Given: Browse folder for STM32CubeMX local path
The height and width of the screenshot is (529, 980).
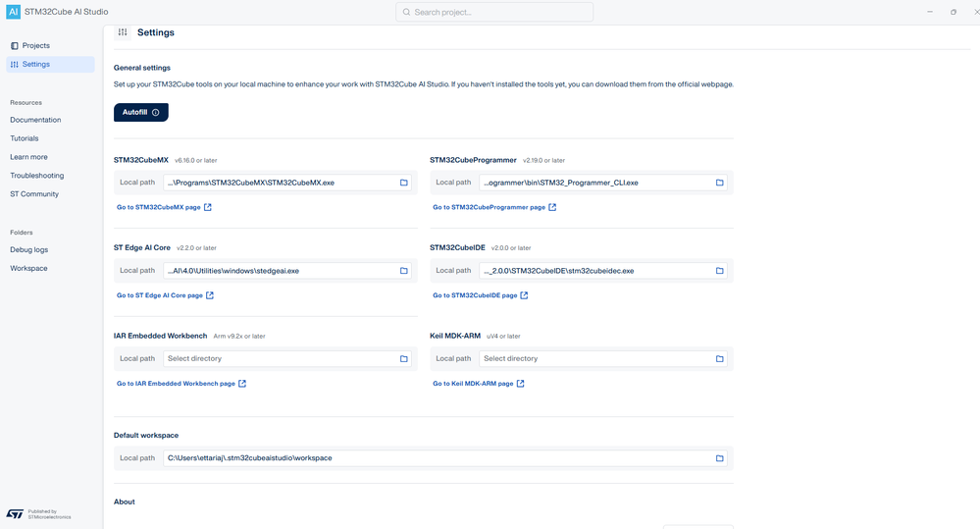Looking at the screenshot, I should 404,183.
